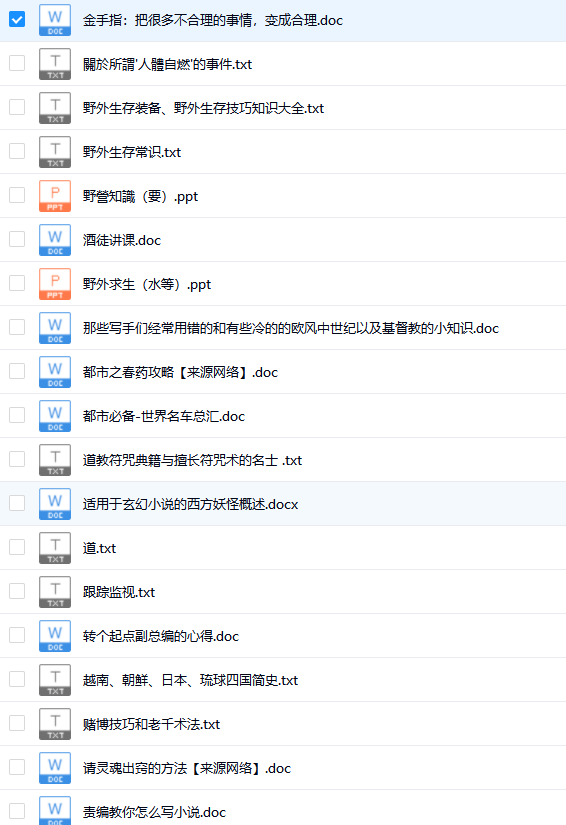The image size is (566, 825).
Task: Open 越南、朝鲜、日本、琉球四国简史.txt file name
Action: pos(190,680)
